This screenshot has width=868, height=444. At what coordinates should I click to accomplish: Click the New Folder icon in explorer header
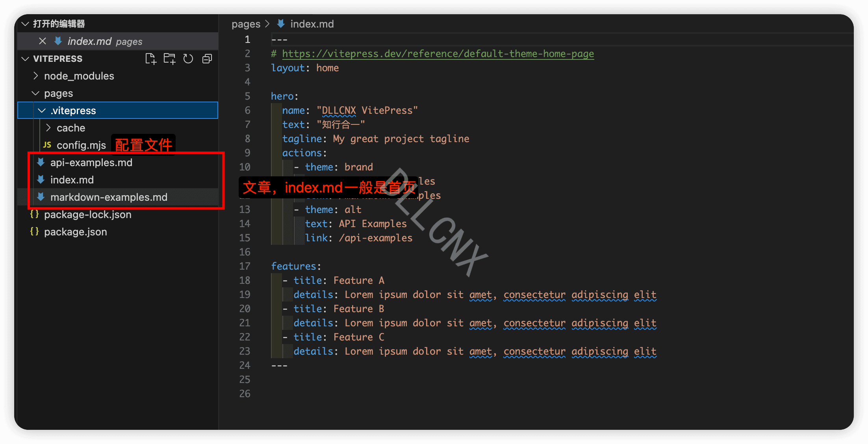tap(169, 59)
